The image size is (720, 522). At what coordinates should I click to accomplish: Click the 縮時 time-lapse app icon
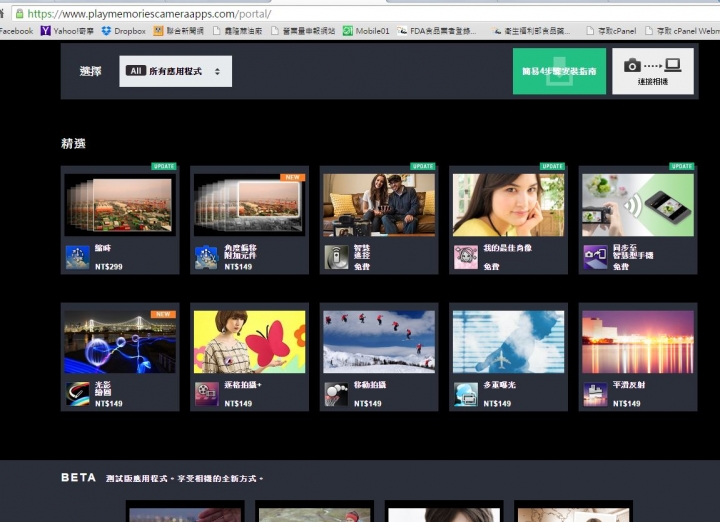pos(78,257)
